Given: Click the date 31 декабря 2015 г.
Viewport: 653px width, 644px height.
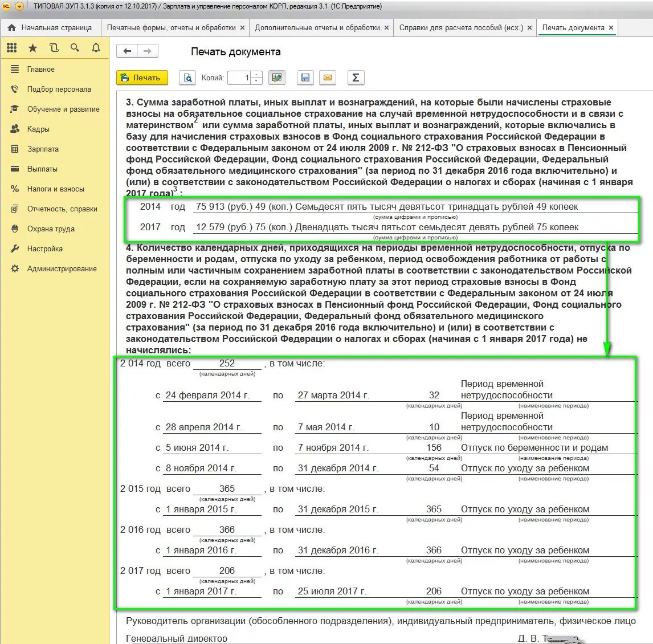Looking at the screenshot, I should pos(338,509).
